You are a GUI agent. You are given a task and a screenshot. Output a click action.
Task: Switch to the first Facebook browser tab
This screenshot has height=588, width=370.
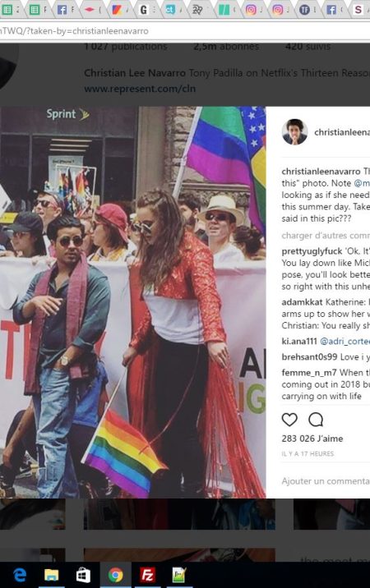click(64, 10)
